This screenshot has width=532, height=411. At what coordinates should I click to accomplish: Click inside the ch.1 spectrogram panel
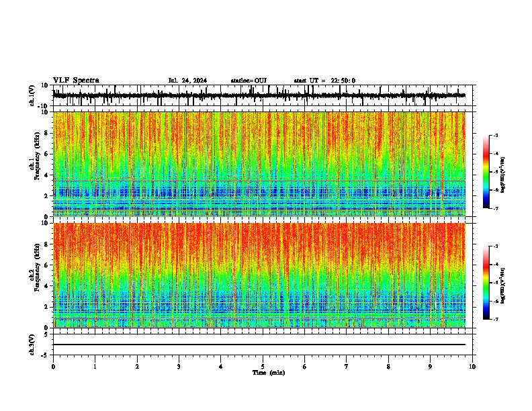tap(259, 164)
